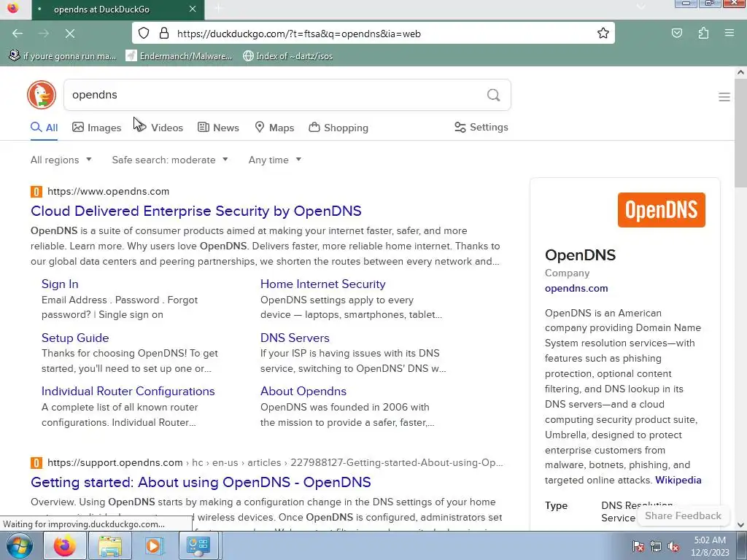Switch to the Videos tab
The width and height of the screenshot is (747, 560).
tap(159, 128)
